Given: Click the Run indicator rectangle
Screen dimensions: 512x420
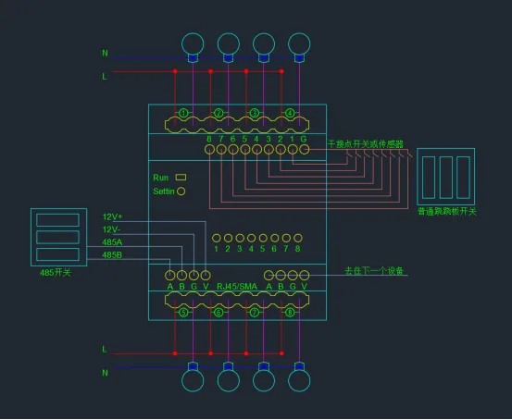Looking at the screenshot, I should coord(181,178).
